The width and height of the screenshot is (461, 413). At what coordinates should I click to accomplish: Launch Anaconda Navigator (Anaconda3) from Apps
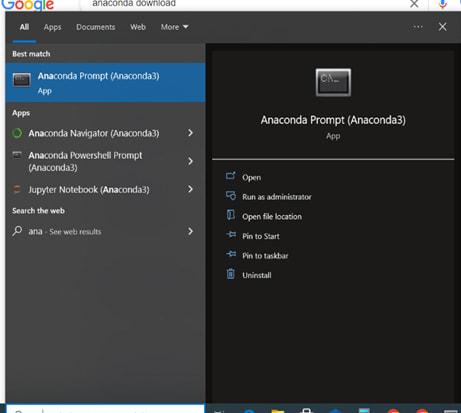94,133
